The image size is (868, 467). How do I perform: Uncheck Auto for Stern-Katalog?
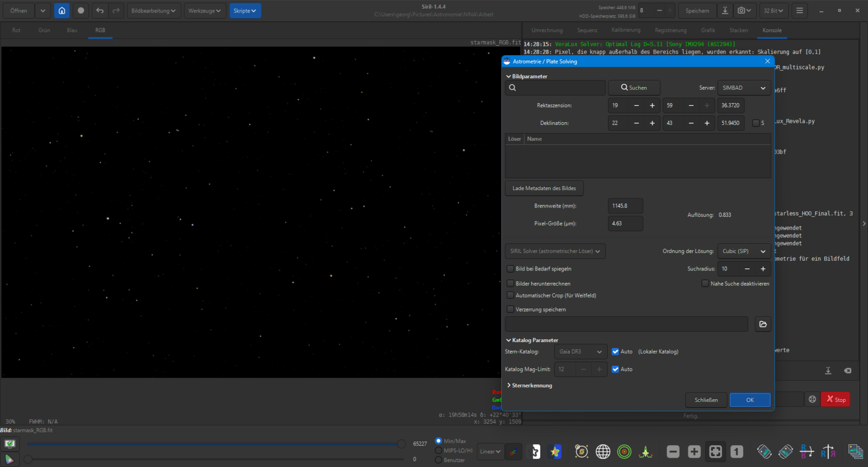615,352
